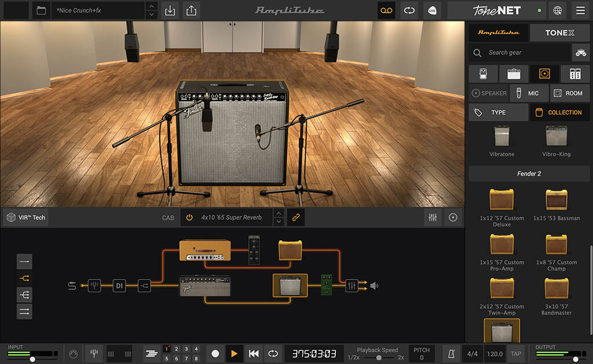The image size is (593, 364).
Task: Enable loop playback in transport
Action: [272, 353]
